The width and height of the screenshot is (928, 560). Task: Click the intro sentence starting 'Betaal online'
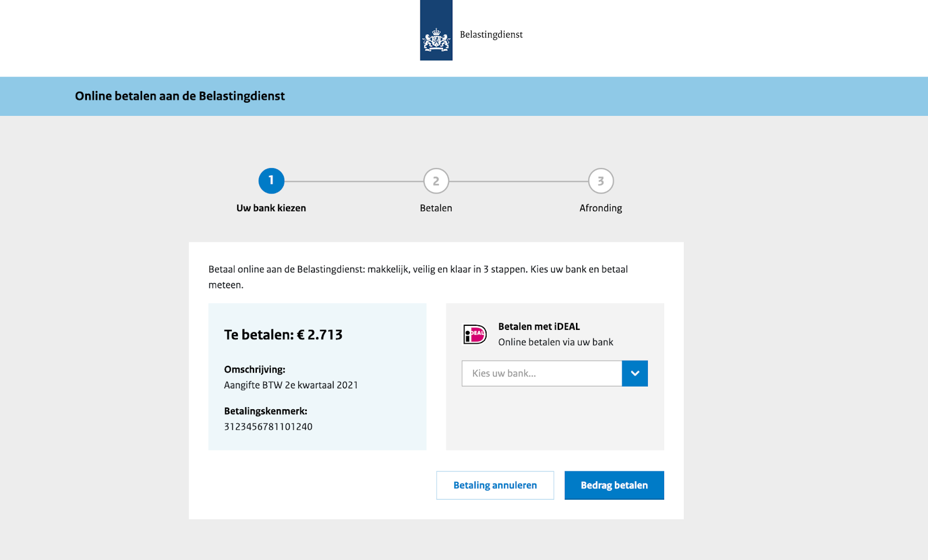418,277
